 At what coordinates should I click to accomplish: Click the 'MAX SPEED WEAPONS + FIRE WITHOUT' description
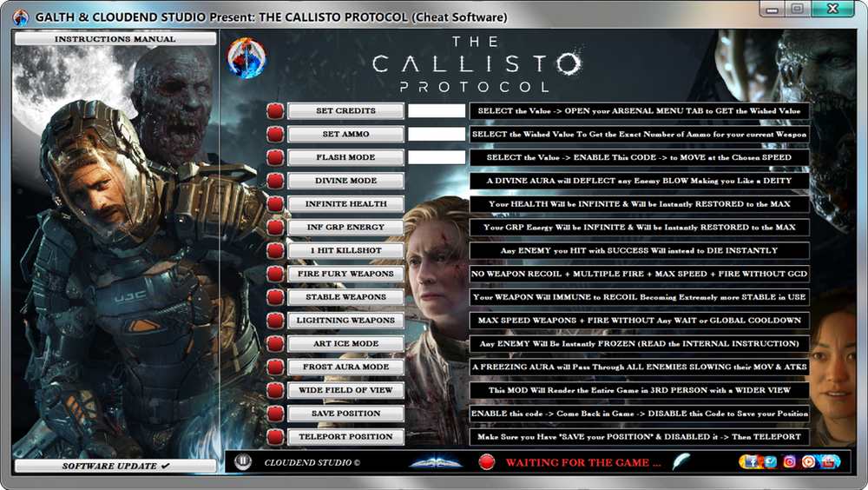[640, 321]
